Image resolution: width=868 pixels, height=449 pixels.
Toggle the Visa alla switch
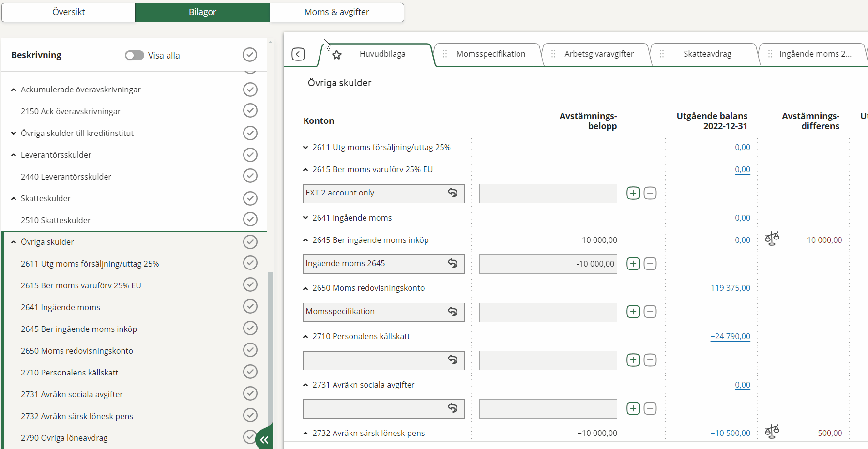tap(135, 55)
